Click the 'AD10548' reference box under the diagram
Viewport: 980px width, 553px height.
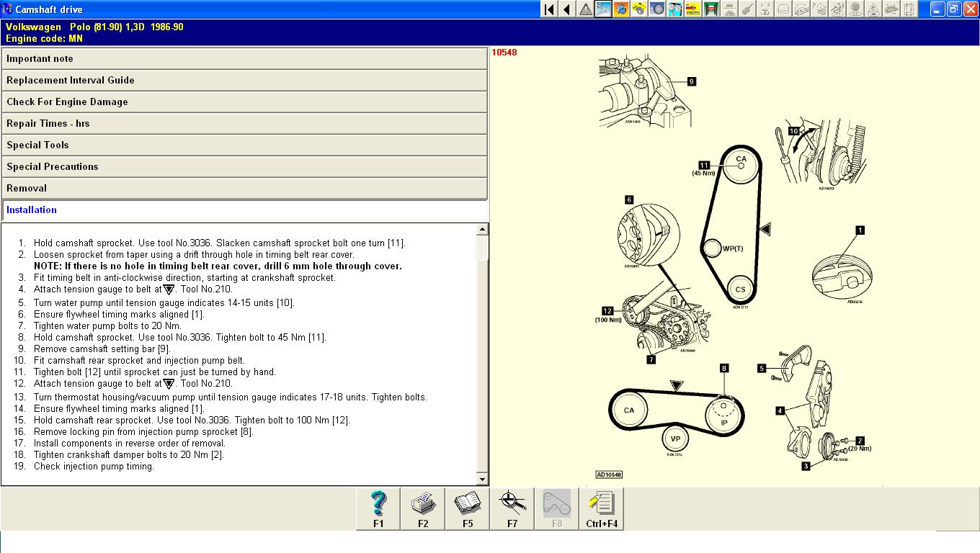pyautogui.click(x=609, y=475)
